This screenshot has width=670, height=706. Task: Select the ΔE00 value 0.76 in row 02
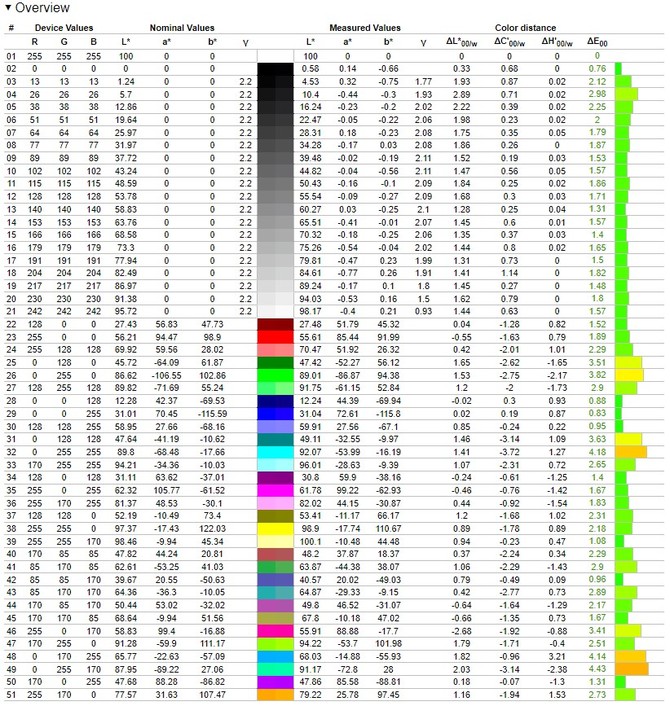point(597,69)
